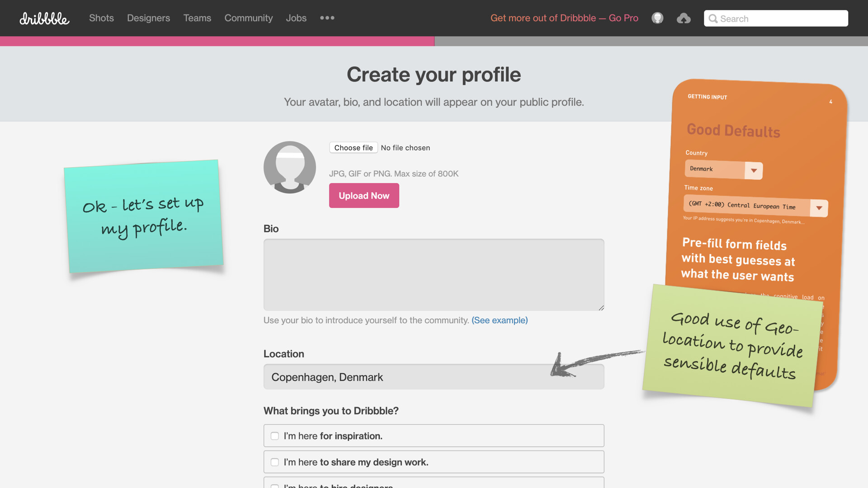Open the See example link
The image size is (868, 488).
coord(500,320)
